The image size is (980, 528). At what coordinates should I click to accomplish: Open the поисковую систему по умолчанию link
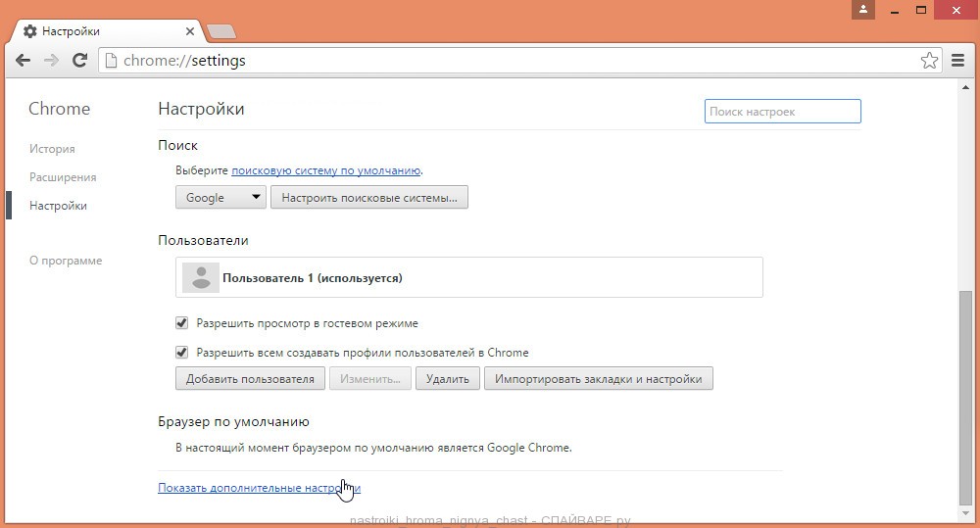click(x=326, y=170)
